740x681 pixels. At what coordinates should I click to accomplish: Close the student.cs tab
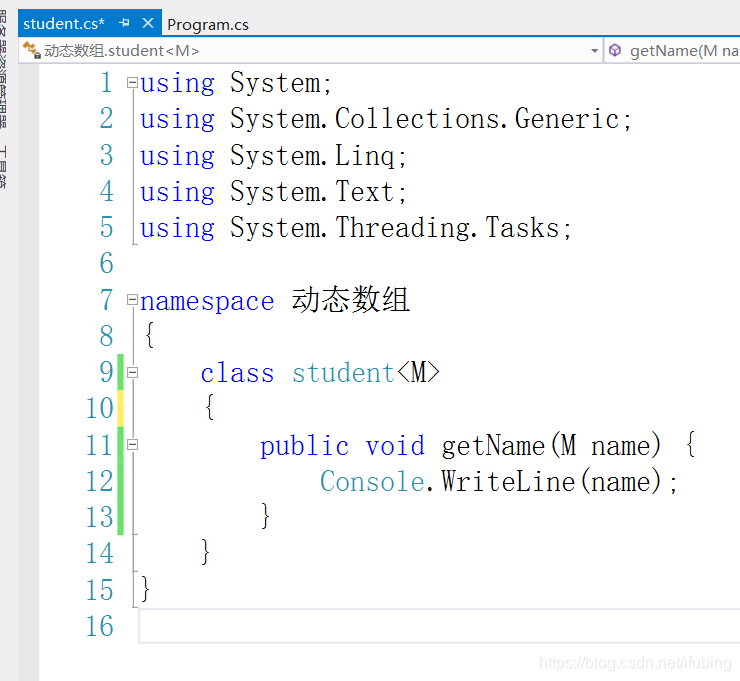[148, 23]
